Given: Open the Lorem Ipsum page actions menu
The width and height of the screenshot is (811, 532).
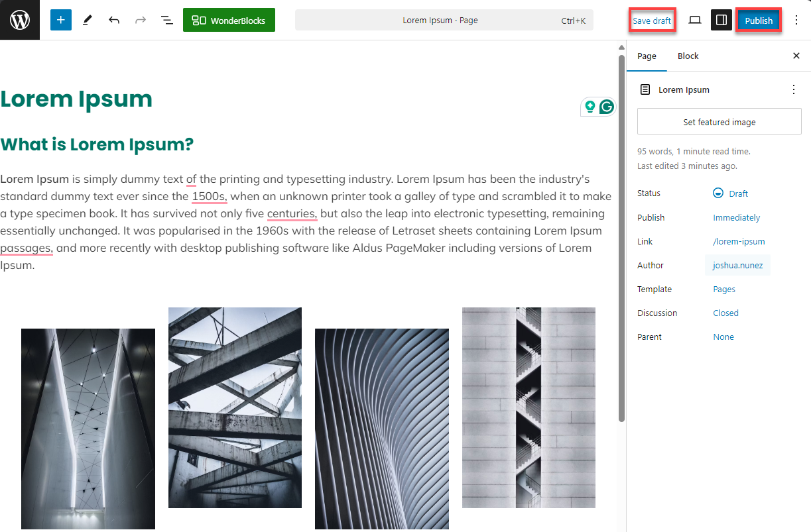Looking at the screenshot, I should (x=794, y=89).
